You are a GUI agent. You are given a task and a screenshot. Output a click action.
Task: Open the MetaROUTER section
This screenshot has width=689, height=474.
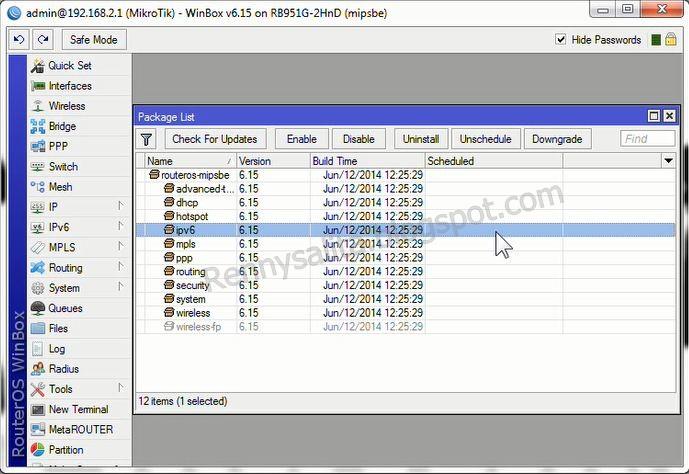click(81, 429)
